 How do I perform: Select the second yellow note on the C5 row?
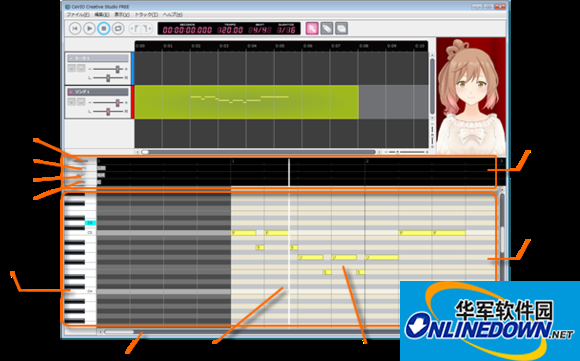[277, 233]
